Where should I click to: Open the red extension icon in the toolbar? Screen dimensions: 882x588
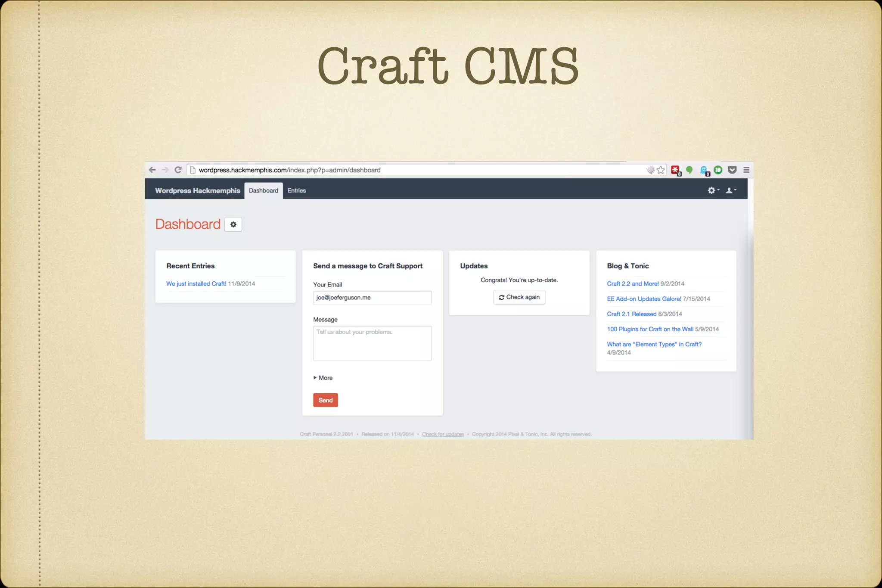(x=676, y=171)
